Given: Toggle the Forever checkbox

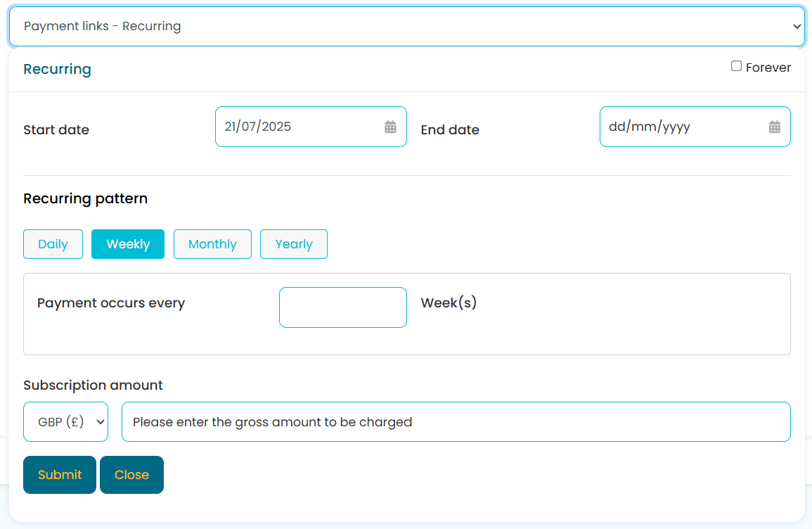Looking at the screenshot, I should click(x=736, y=65).
